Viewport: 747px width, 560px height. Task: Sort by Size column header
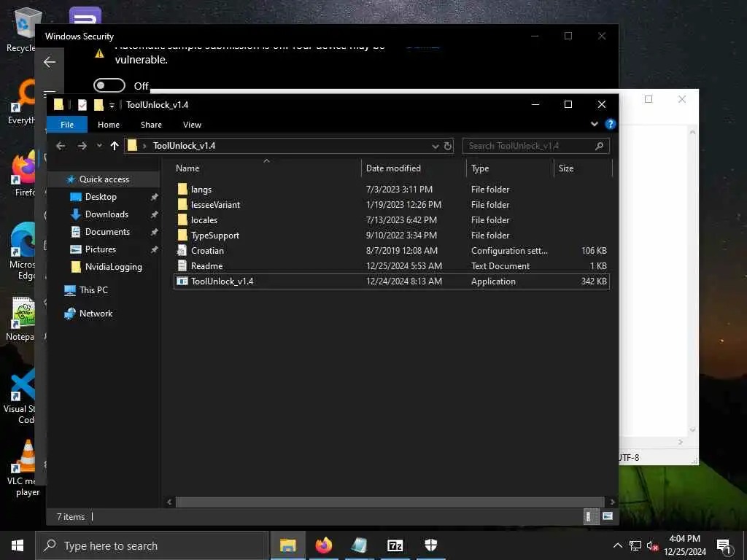pyautogui.click(x=566, y=168)
